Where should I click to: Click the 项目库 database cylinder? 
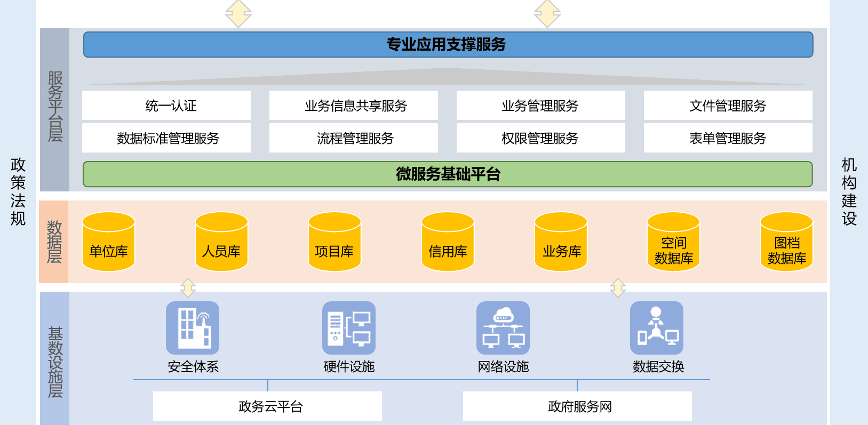pyautogui.click(x=335, y=242)
